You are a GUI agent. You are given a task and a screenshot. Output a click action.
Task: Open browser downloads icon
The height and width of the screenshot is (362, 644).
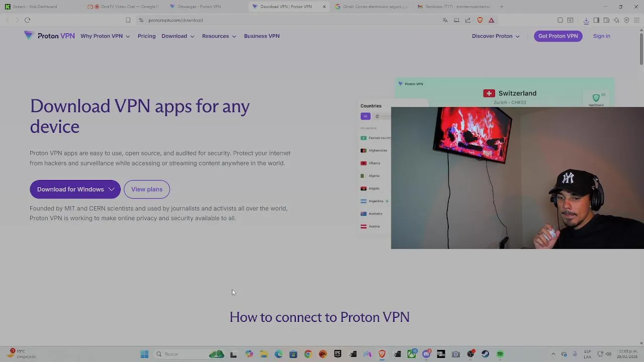tap(586, 20)
